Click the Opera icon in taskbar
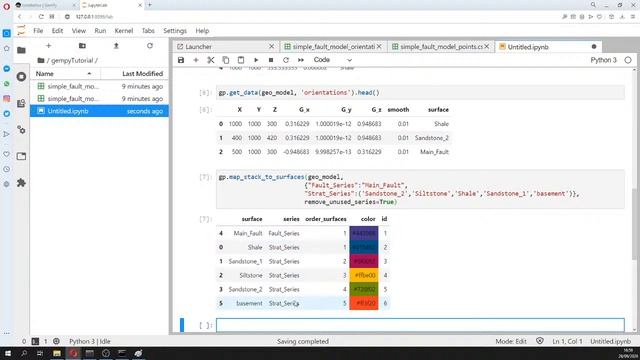Image resolution: width=640 pixels, height=360 pixels. [x=73, y=353]
